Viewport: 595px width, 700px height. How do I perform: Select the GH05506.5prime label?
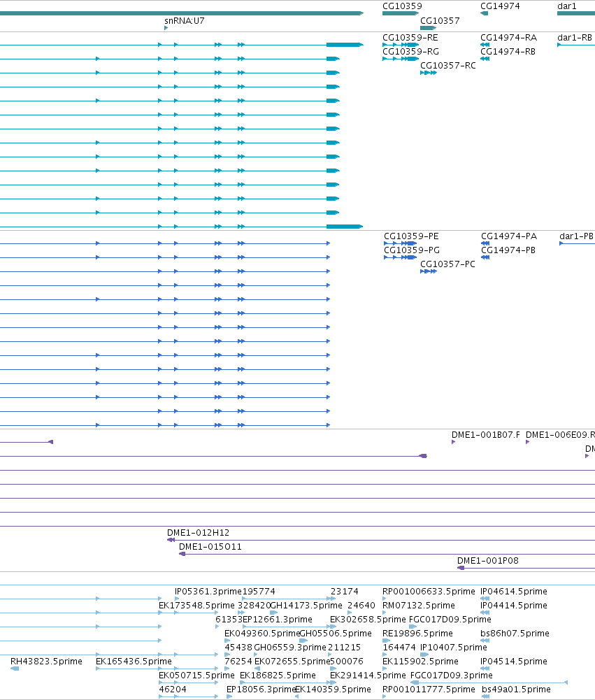[335, 634]
